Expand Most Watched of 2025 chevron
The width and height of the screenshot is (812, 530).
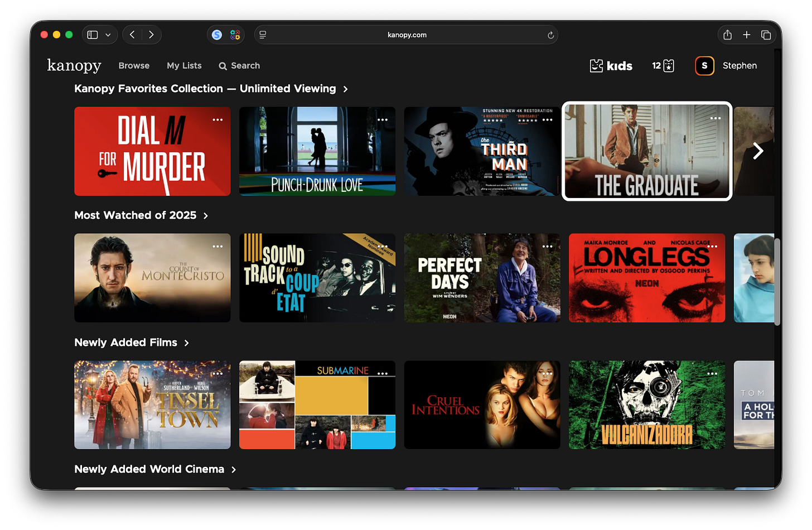(206, 216)
